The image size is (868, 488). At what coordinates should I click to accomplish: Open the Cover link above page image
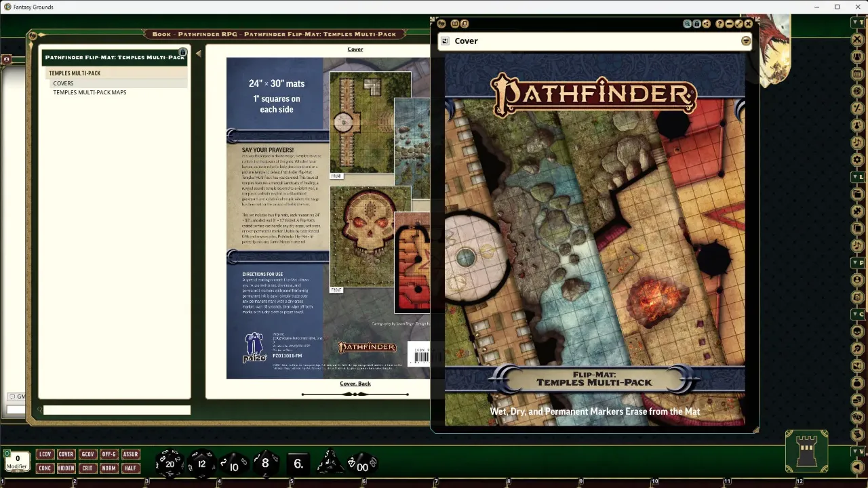(x=355, y=49)
